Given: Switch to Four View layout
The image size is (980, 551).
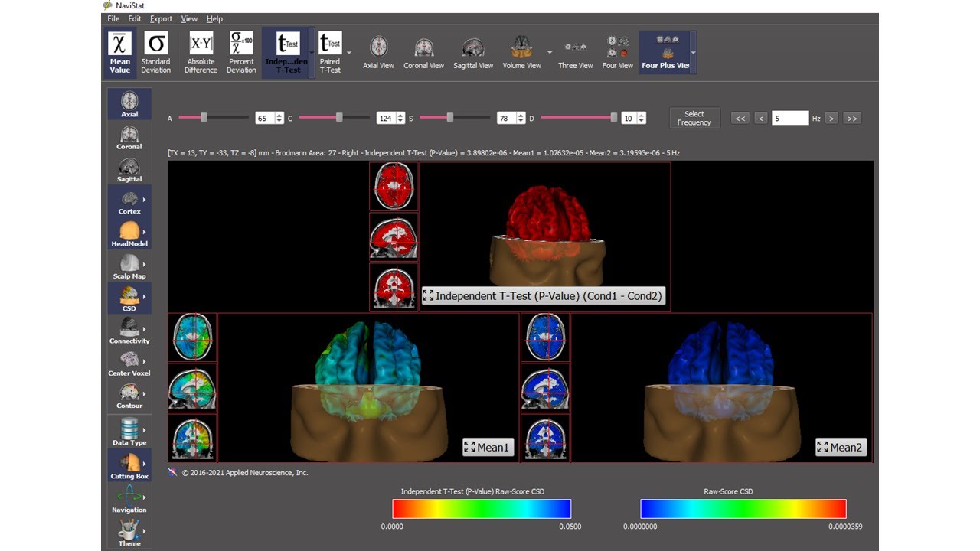Looking at the screenshot, I should 618,53.
